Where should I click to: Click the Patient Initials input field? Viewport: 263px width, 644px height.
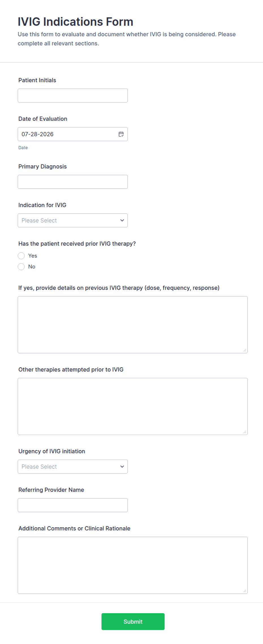(73, 96)
